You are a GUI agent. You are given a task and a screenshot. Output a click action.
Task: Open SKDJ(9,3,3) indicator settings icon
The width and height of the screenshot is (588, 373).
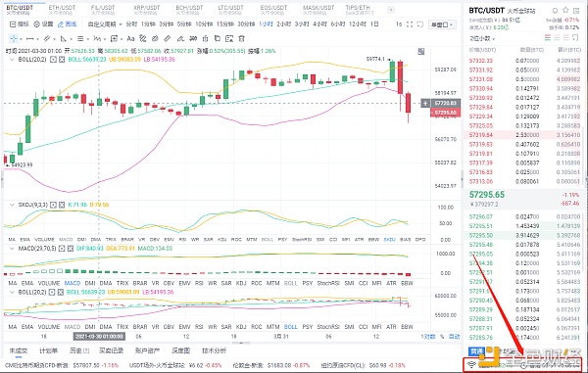(x=53, y=205)
